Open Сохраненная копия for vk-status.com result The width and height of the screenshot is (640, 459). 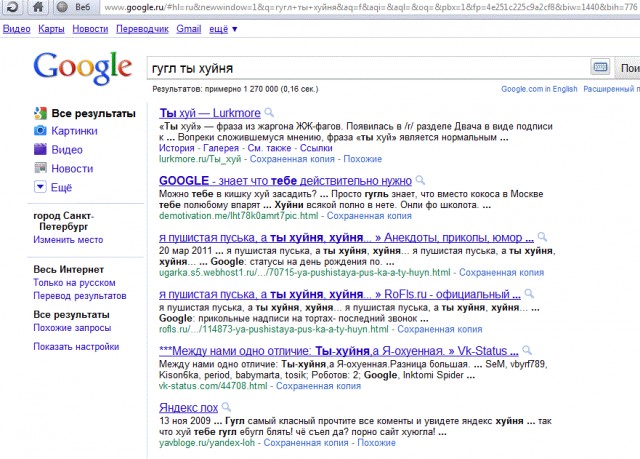pyautogui.click(x=318, y=386)
